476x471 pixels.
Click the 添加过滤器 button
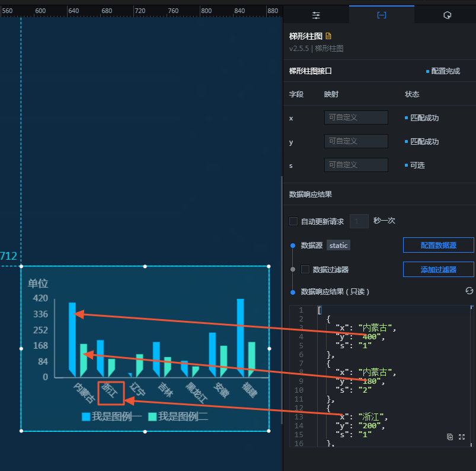[438, 269]
